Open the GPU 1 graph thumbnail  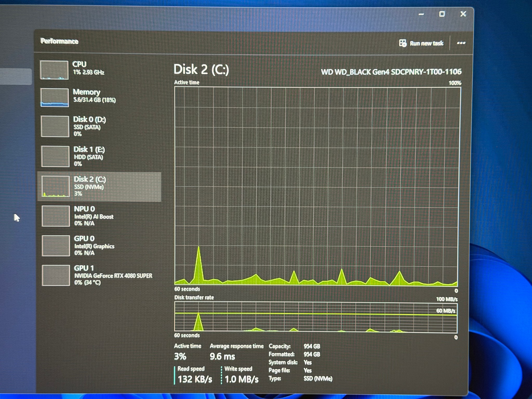pos(56,275)
